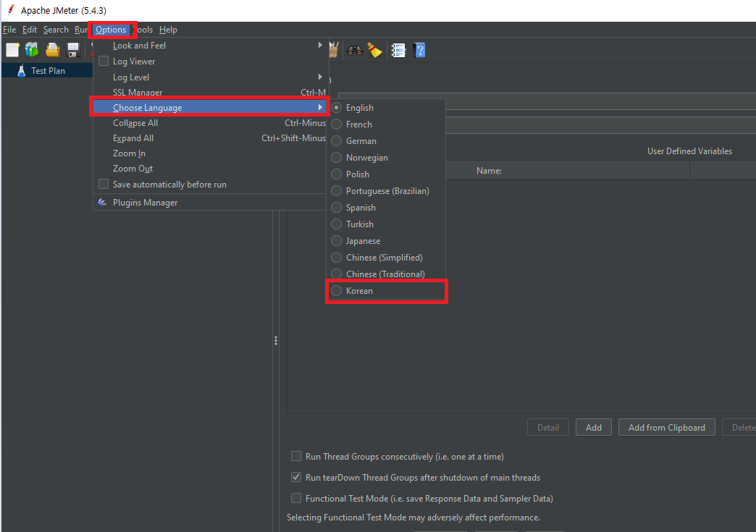Click the Plugins Manager feather icon
Image resolution: width=756 pixels, height=532 pixels.
click(x=102, y=203)
